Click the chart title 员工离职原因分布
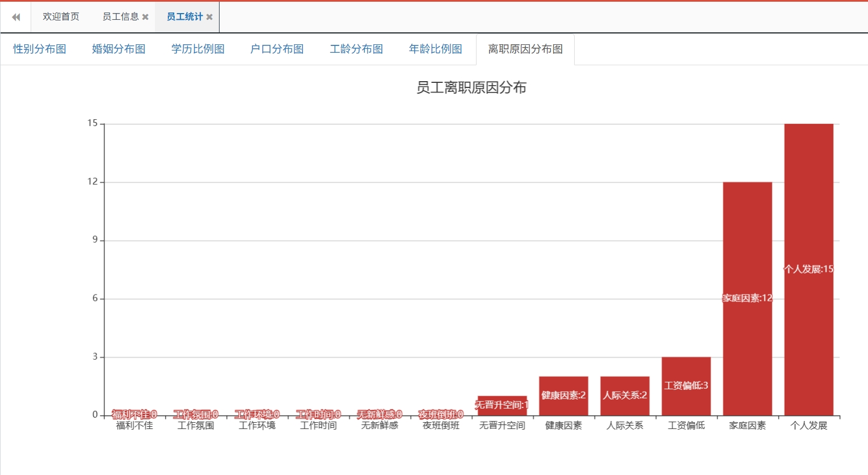The image size is (868, 475). [470, 88]
